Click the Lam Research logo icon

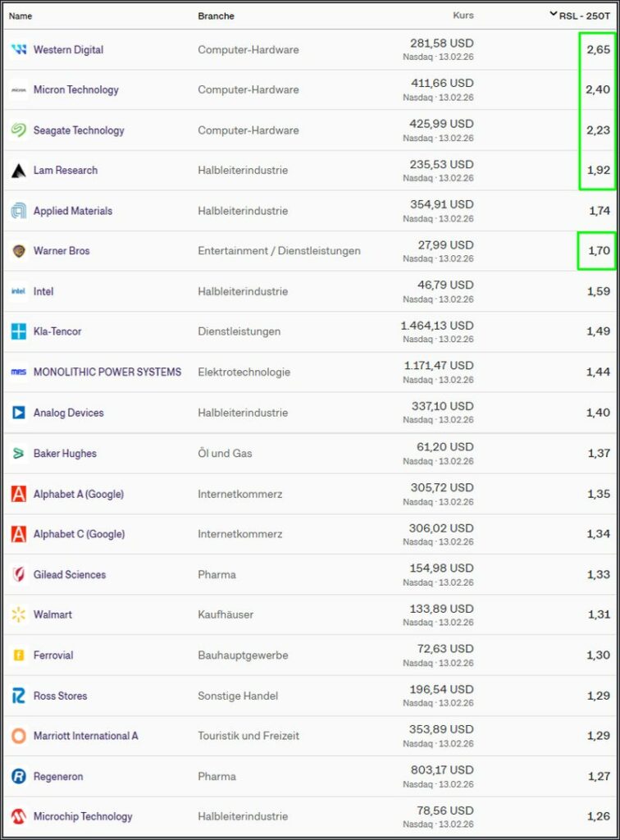pyautogui.click(x=19, y=171)
